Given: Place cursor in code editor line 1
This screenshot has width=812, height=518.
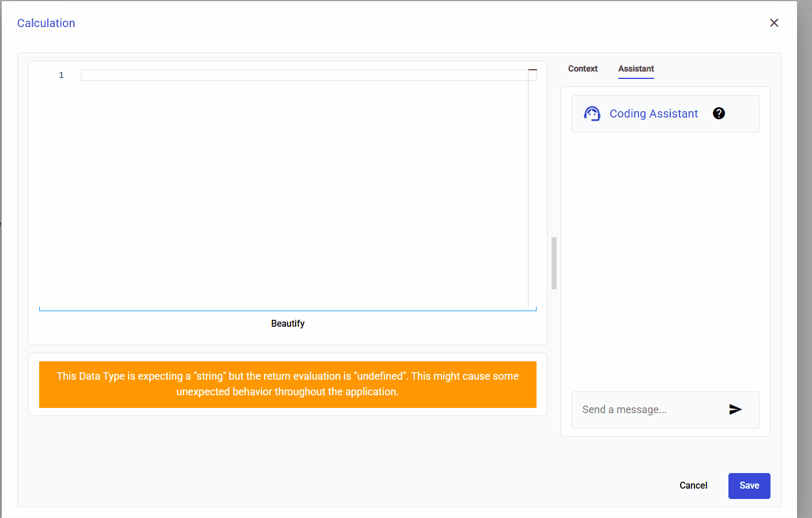Looking at the screenshot, I should 304,75.
